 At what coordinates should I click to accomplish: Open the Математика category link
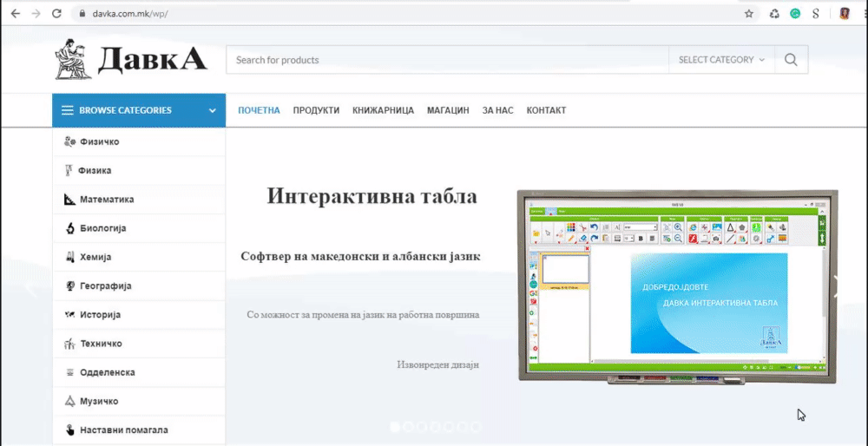point(107,200)
